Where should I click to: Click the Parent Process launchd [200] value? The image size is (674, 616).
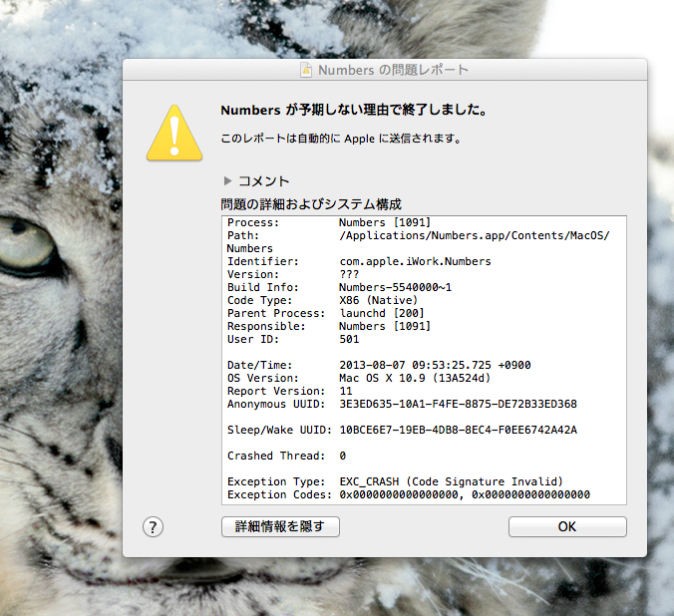(382, 313)
